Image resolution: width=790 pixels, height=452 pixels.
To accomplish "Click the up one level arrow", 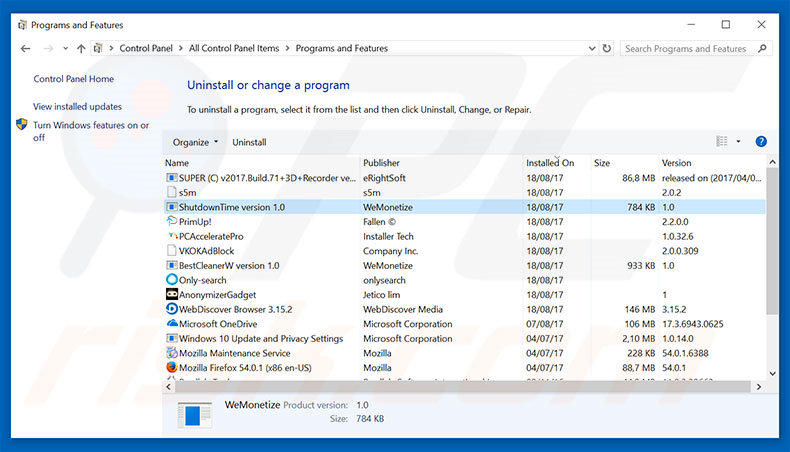I will click(x=81, y=48).
